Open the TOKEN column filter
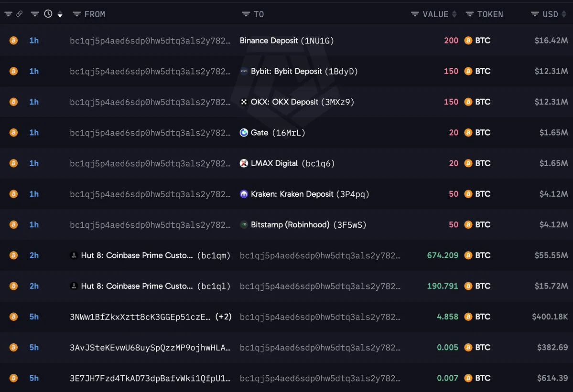The height and width of the screenshot is (392, 573). coord(470,14)
